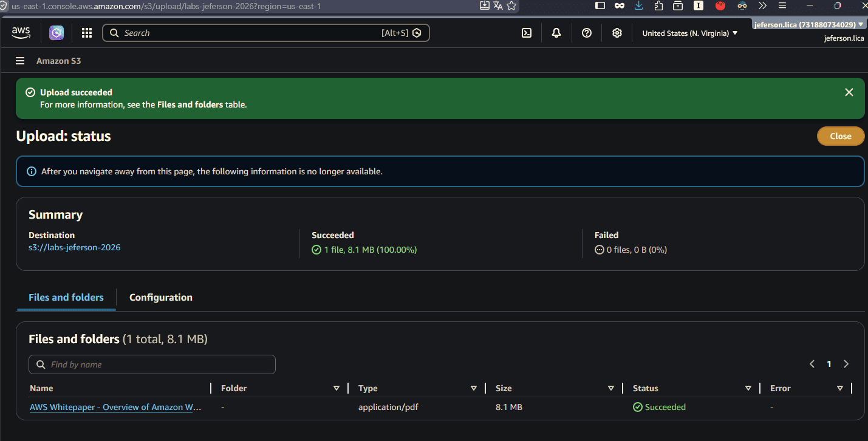This screenshot has height=441, width=868.
Task: Open the Amazon Q assistant icon
Action: click(x=56, y=33)
